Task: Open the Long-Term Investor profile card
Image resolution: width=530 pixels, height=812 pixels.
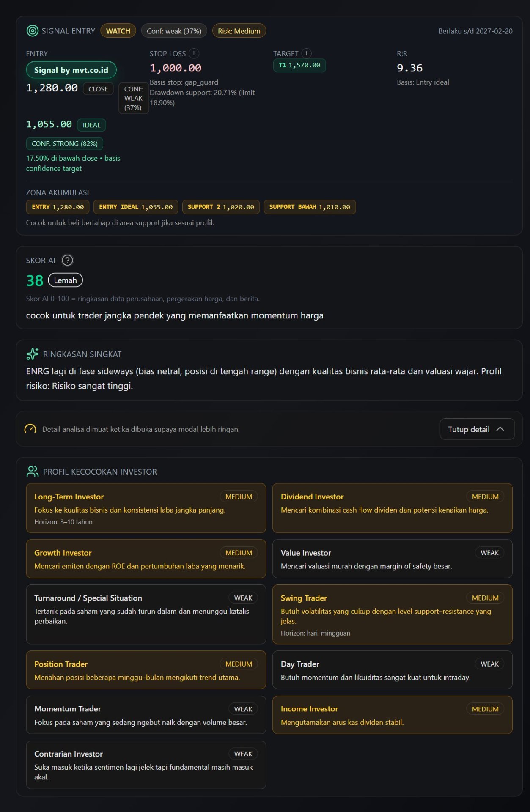Action: [146, 508]
